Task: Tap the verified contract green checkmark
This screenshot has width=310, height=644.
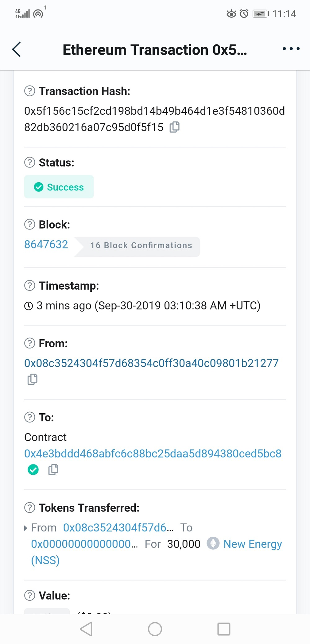Action: point(33,470)
